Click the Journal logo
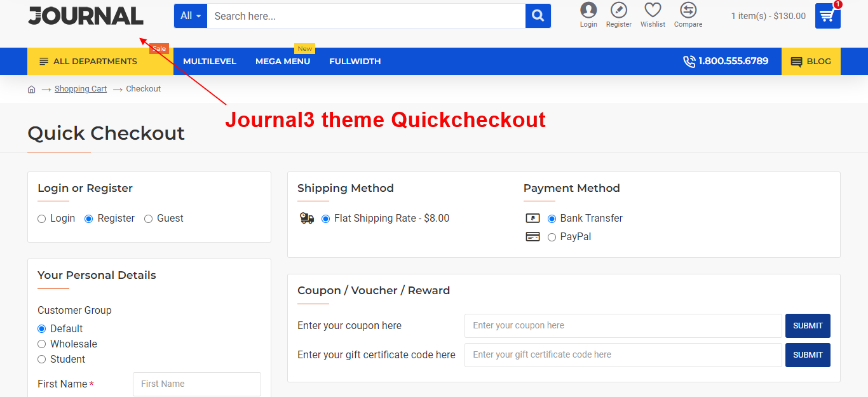This screenshot has width=868, height=397. 86,16
